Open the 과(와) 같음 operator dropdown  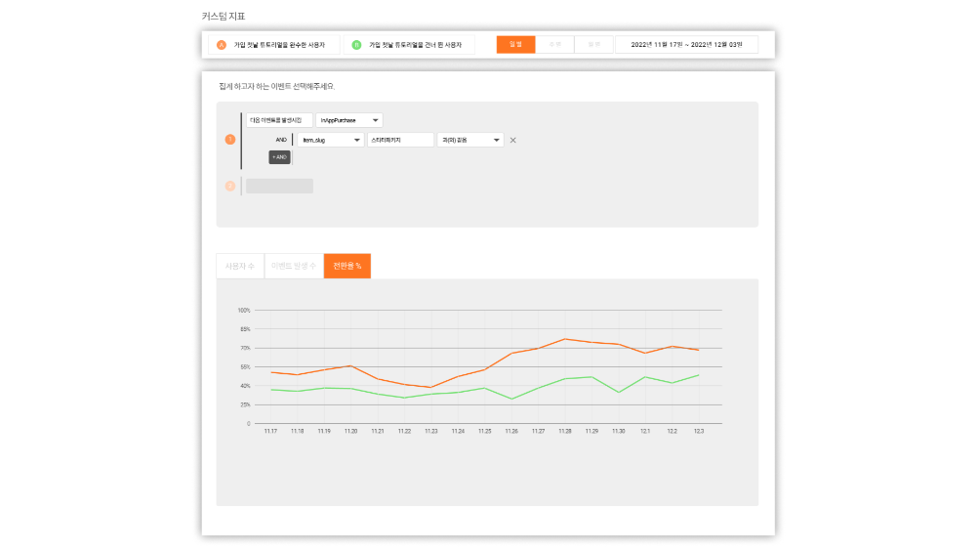470,140
